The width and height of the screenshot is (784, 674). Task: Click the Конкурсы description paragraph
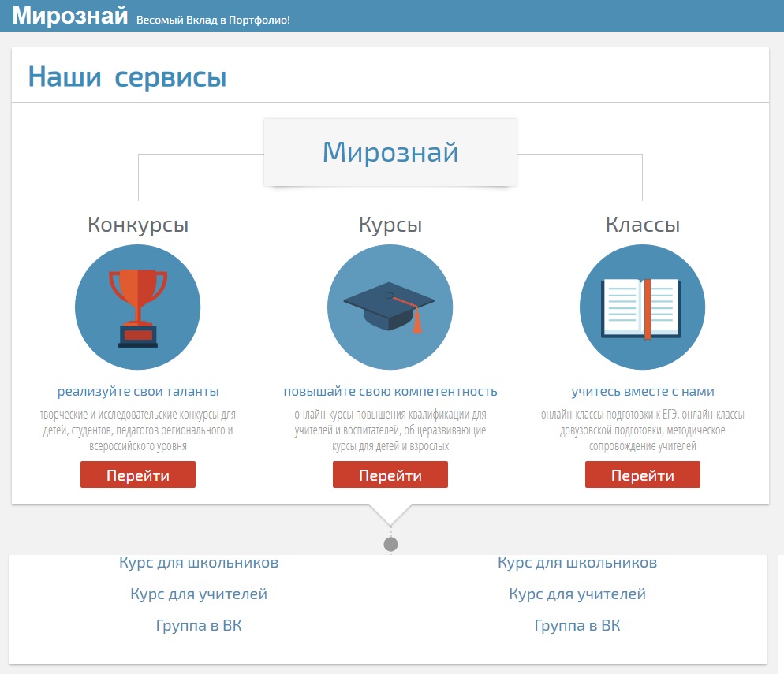pos(138,430)
